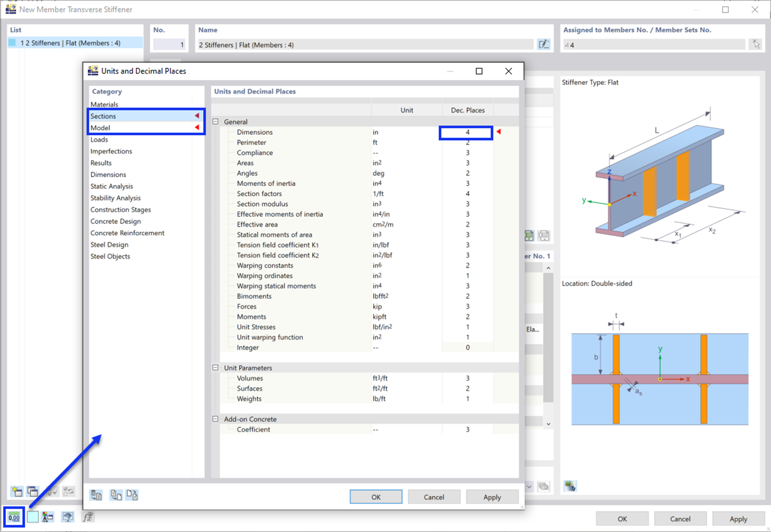
Task: Click the select members pick icon in assigned field
Action: click(x=756, y=44)
